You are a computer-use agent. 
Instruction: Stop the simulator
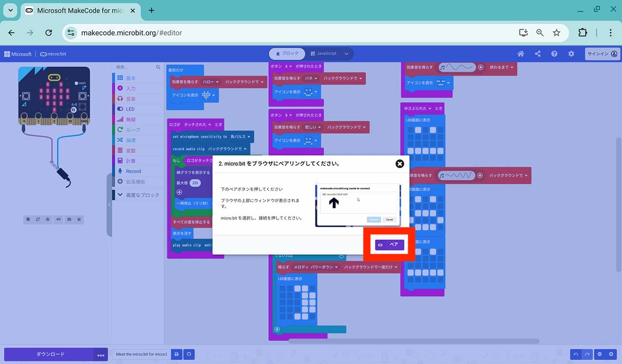(28, 220)
